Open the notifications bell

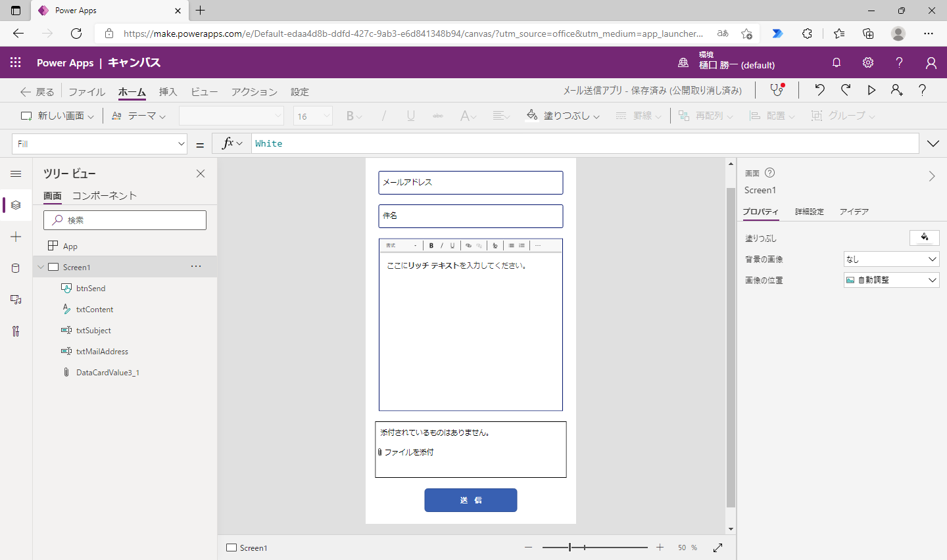(837, 62)
